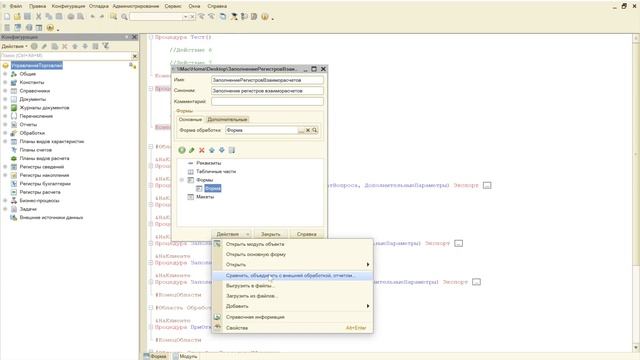Click the Синоним input field
Screen dimensions: 640x360
(267, 91)
